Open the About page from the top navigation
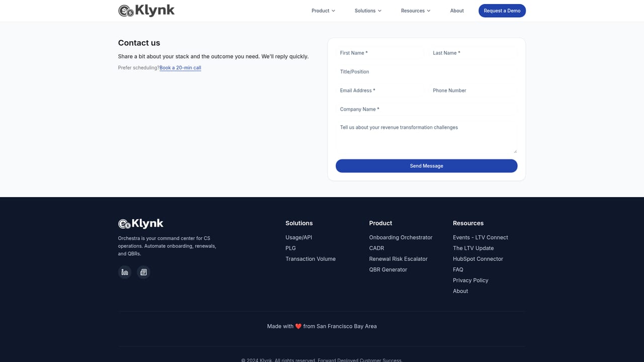644x362 pixels. tap(457, 11)
